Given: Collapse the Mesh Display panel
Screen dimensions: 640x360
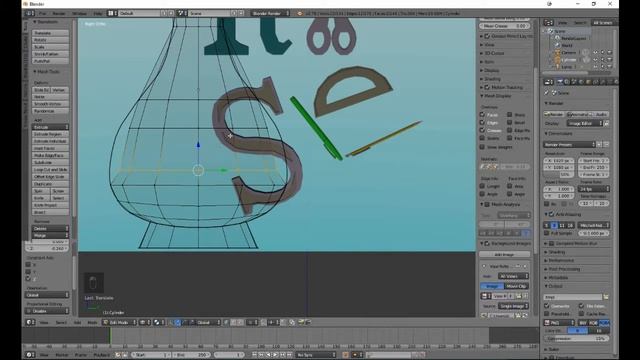Looking at the screenshot, I should (497, 96).
